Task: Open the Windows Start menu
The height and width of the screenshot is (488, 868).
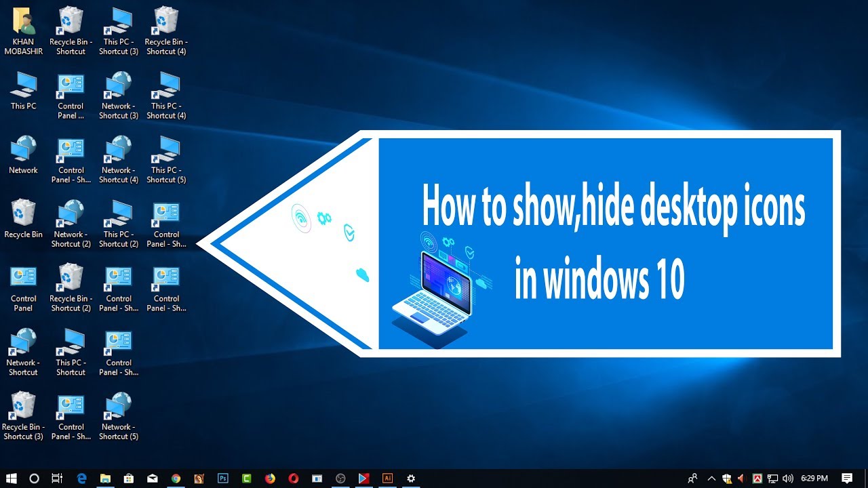Action: tap(12, 478)
